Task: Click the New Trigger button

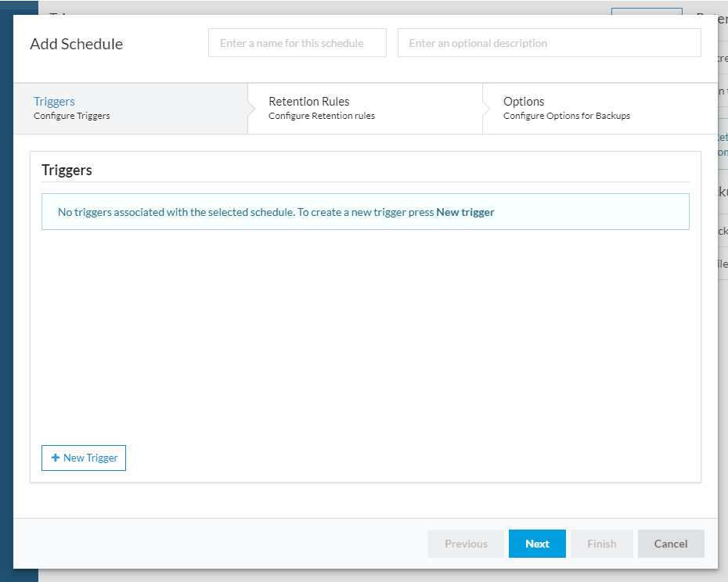Action: click(x=84, y=458)
